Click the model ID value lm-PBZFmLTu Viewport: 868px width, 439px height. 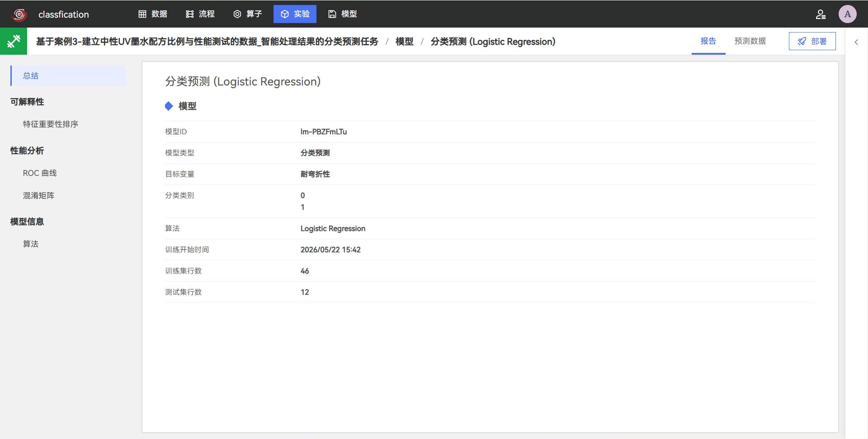click(324, 132)
